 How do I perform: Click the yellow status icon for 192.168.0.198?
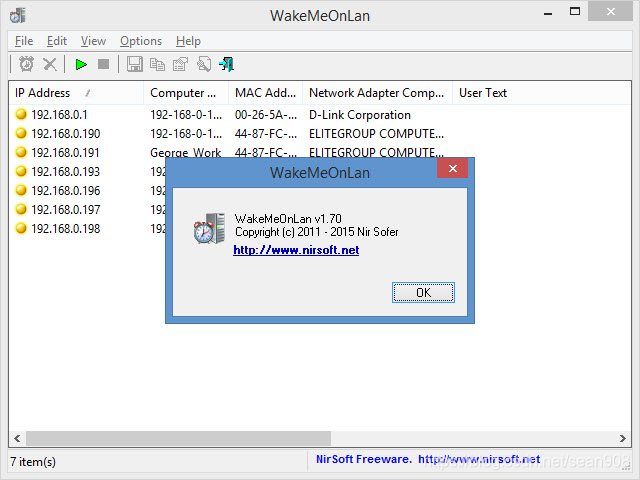coord(21,228)
